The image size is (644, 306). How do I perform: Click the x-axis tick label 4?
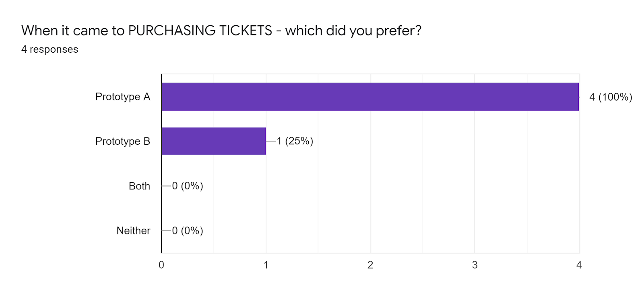click(579, 265)
